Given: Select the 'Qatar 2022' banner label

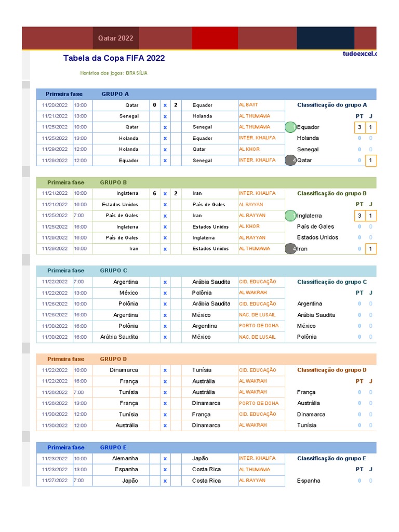Looking at the screenshot, I should 116,38.
